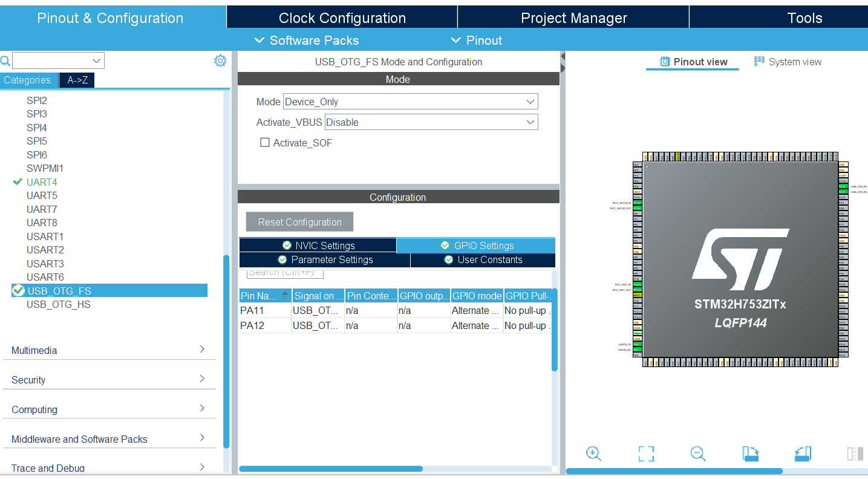Open the Activate_VBUS dropdown
Screen dimensions: 868x479
pos(431,122)
